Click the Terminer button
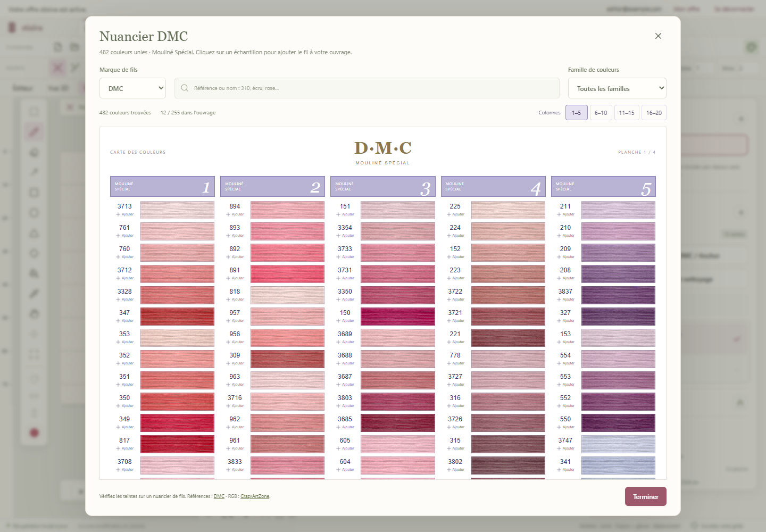The height and width of the screenshot is (532, 766). click(646, 496)
